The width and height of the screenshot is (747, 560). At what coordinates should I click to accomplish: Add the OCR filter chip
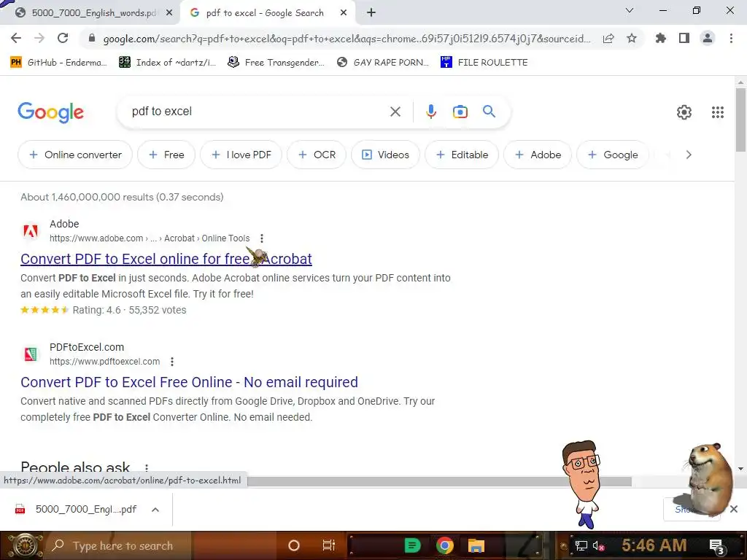[317, 155]
